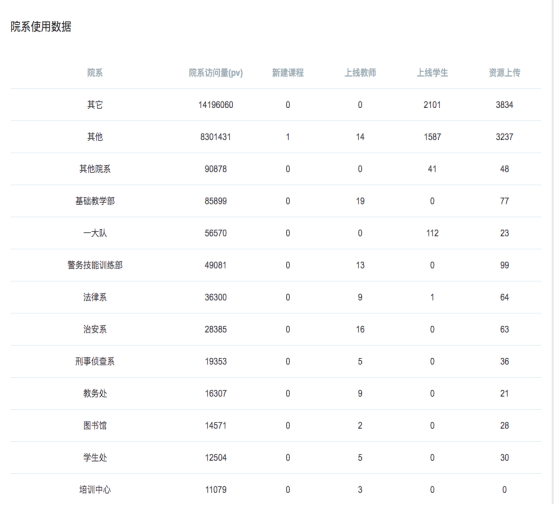The height and width of the screenshot is (505, 554).
Task: Open the 警务技能训练部 department entry
Action: click(x=95, y=265)
